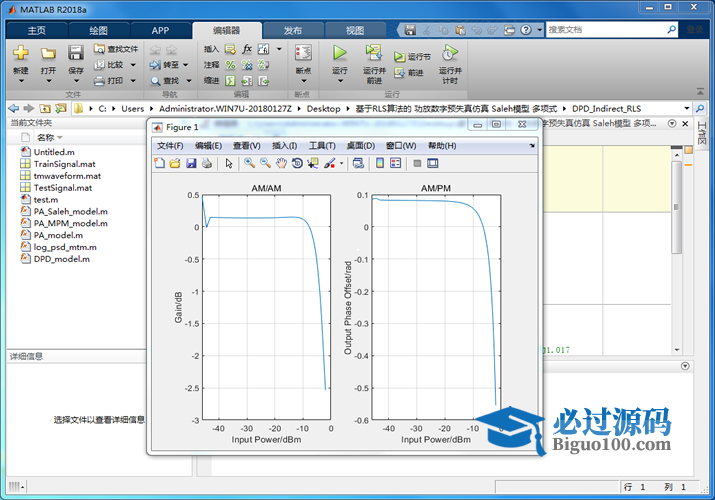Activate the Rotate 3D tool
Screen dimensions: 715x500
[x=297, y=163]
